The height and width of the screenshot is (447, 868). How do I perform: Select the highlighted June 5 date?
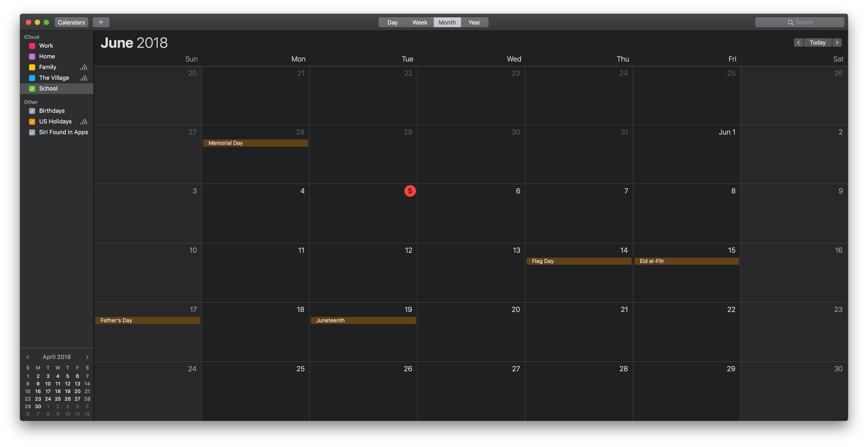point(410,191)
